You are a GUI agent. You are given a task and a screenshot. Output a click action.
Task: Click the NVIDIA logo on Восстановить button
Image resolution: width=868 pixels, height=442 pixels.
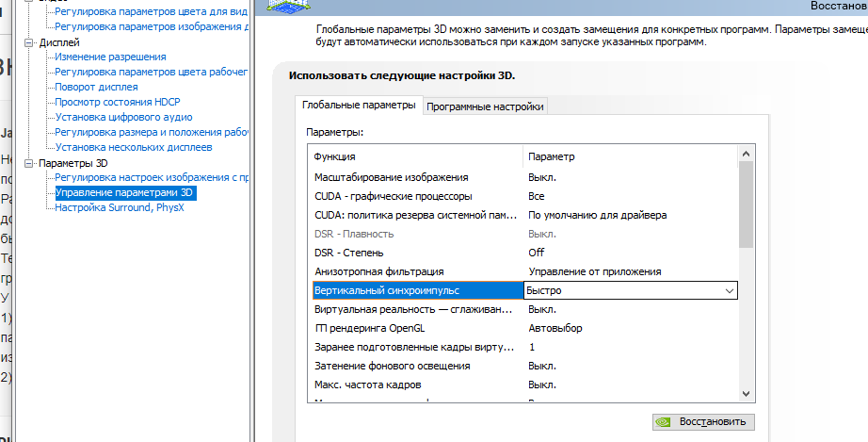(x=663, y=422)
